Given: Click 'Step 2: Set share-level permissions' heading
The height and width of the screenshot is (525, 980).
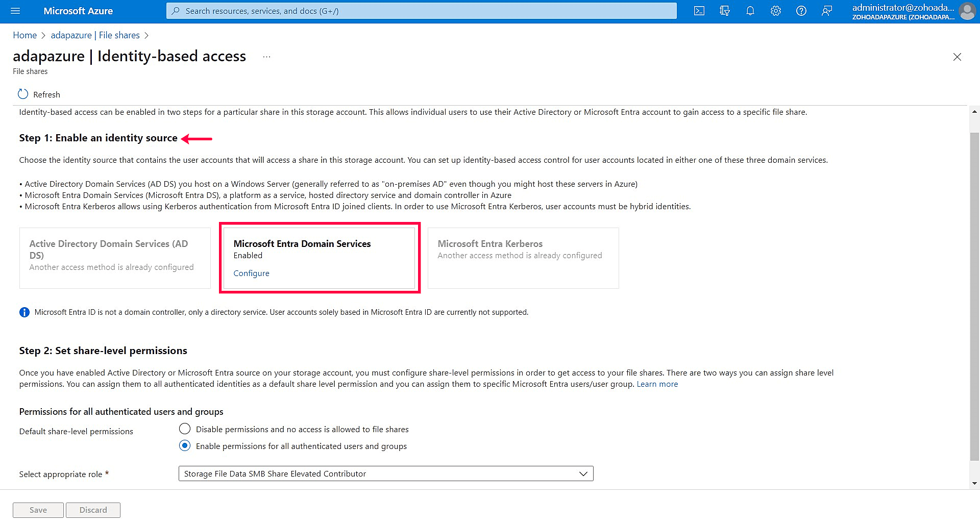Looking at the screenshot, I should pos(103,351).
